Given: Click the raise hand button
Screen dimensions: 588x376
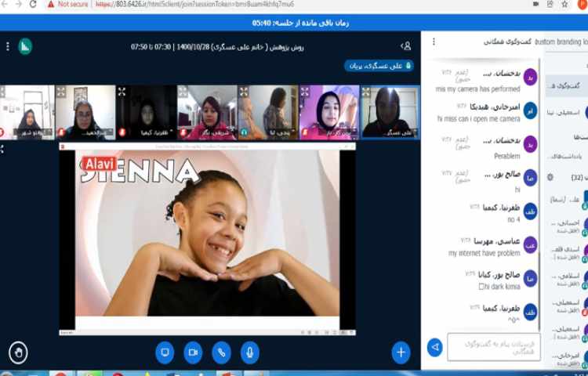Looking at the screenshot, I should tap(18, 352).
